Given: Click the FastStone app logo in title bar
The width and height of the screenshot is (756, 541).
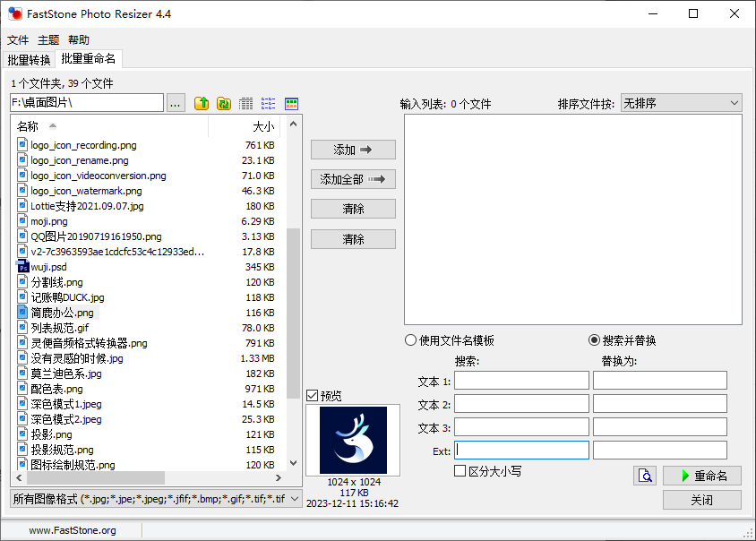Looking at the screenshot, I should (x=15, y=14).
